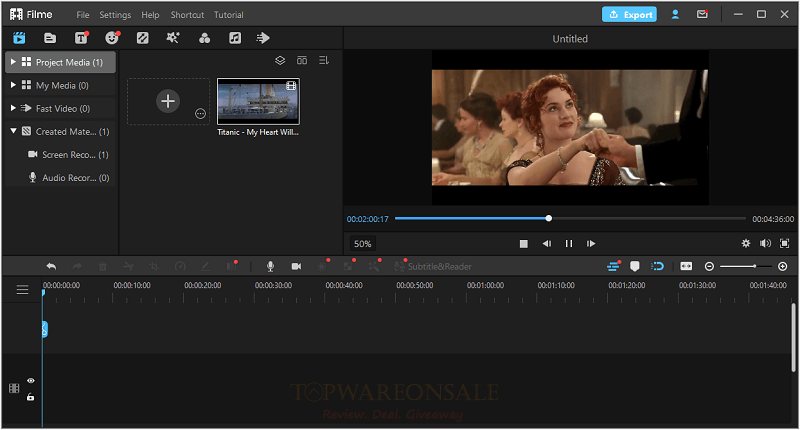Click the undo arrow in timeline toolbar
Image resolution: width=800 pixels, height=430 pixels.
point(51,266)
